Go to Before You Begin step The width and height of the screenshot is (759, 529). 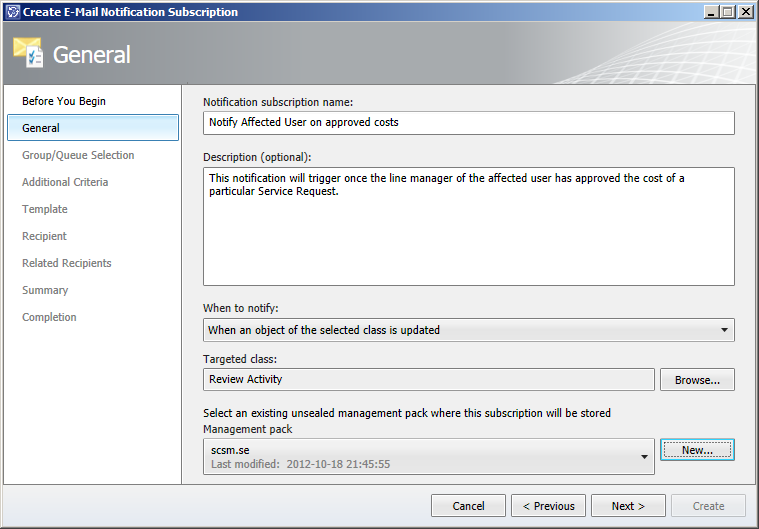pyautogui.click(x=64, y=101)
